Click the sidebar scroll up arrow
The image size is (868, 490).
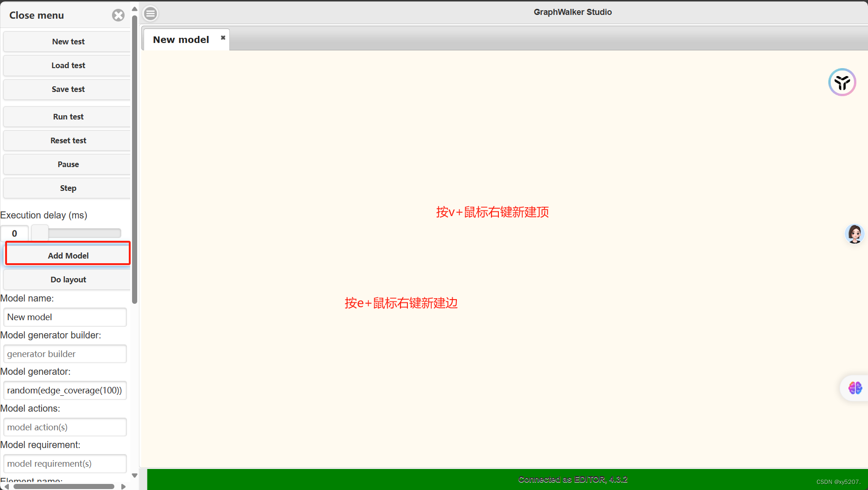coord(135,9)
